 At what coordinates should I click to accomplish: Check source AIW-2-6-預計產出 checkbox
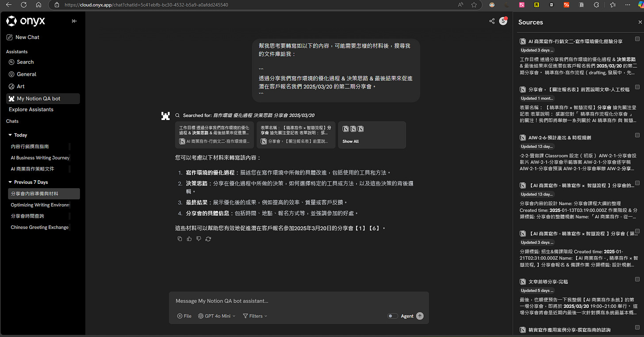pyautogui.click(x=637, y=135)
